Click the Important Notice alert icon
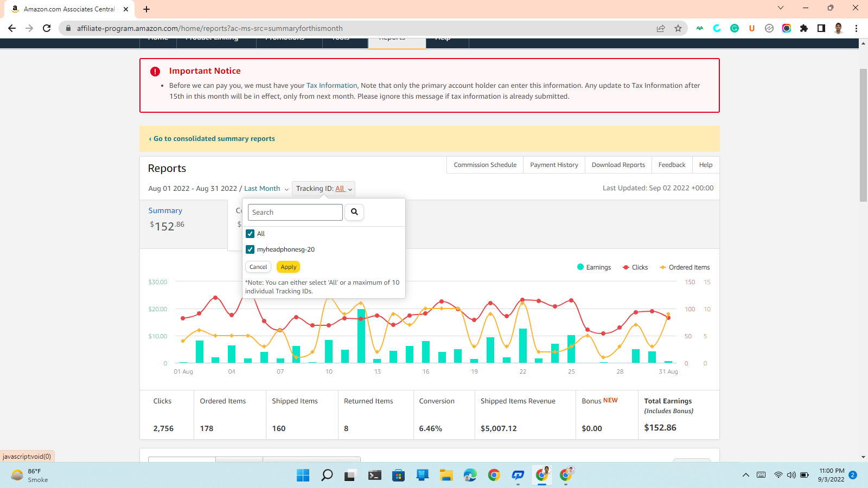This screenshot has height=488, width=868. pos(155,72)
